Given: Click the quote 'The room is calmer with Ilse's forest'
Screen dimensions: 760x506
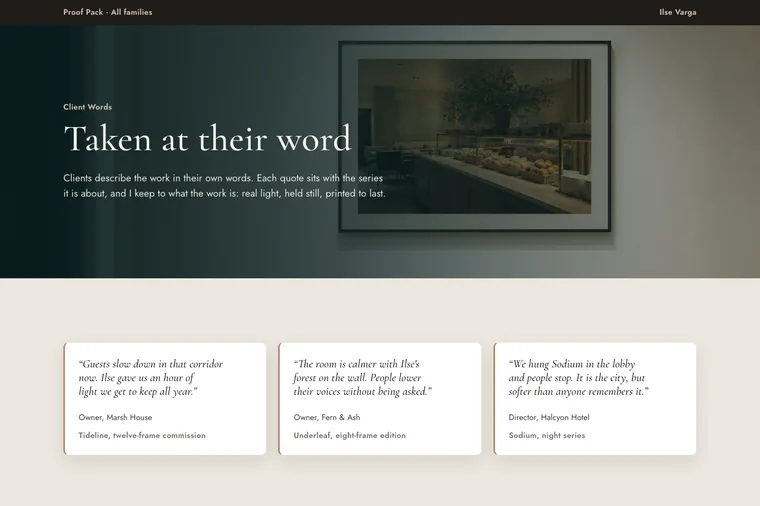Looking at the screenshot, I should (x=363, y=378).
